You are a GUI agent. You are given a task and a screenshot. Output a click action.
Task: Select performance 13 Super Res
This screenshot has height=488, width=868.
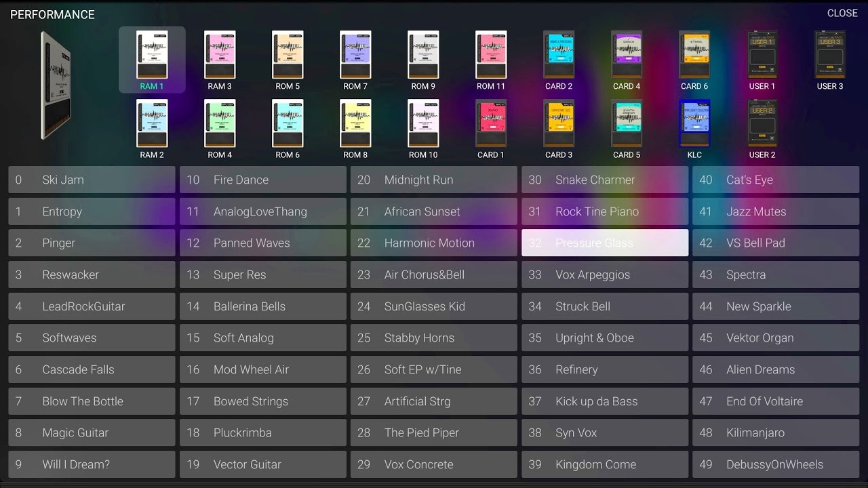click(263, 274)
